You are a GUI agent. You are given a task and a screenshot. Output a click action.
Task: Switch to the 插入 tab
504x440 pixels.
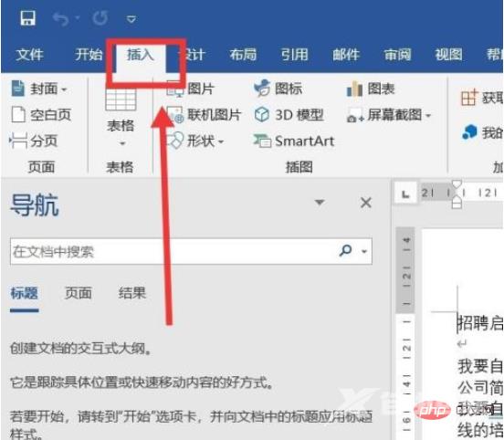click(x=140, y=55)
